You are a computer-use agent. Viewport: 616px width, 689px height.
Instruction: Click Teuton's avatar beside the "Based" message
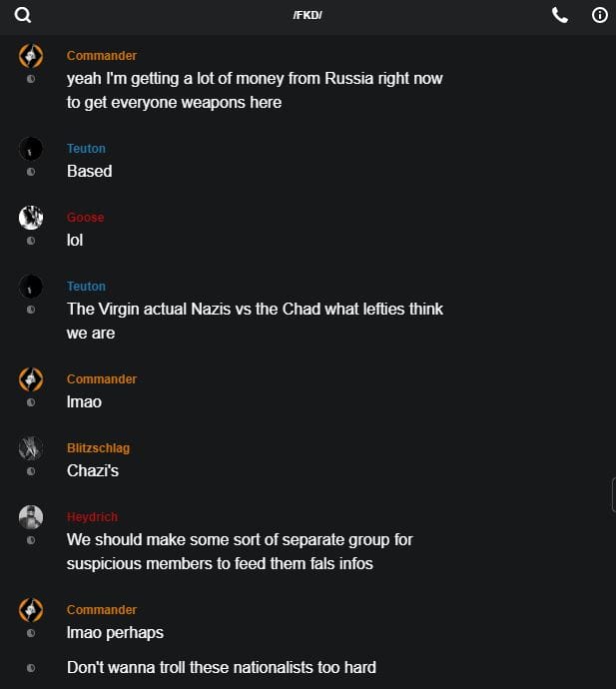(x=31, y=149)
